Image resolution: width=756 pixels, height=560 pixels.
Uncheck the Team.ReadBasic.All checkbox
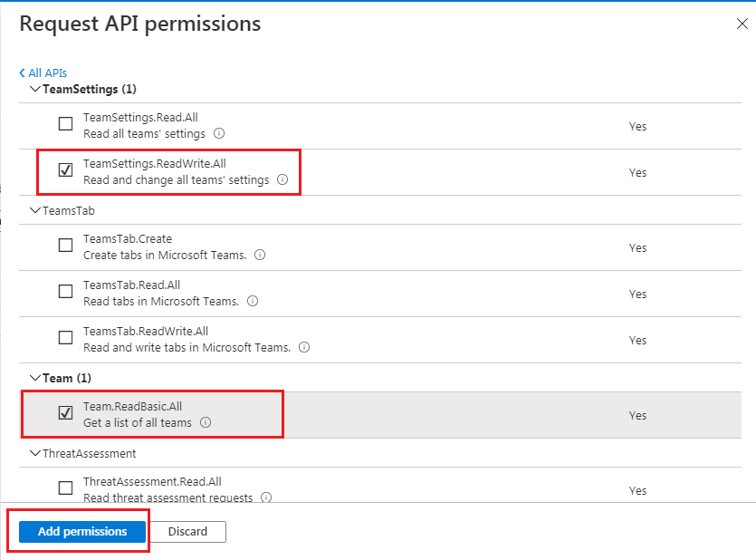(64, 412)
